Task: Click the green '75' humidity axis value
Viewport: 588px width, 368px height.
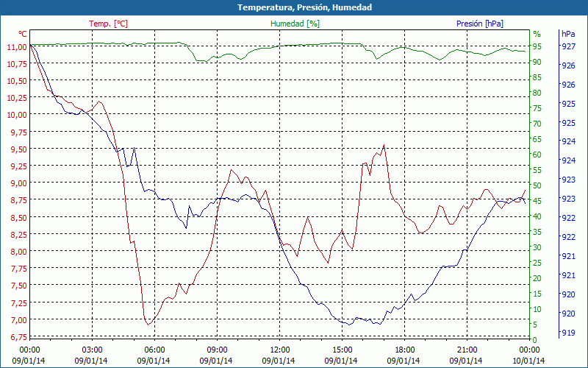Action: point(537,108)
